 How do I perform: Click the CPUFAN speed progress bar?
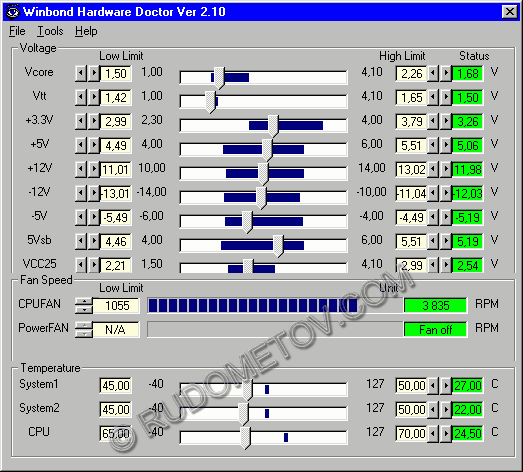[275, 306]
